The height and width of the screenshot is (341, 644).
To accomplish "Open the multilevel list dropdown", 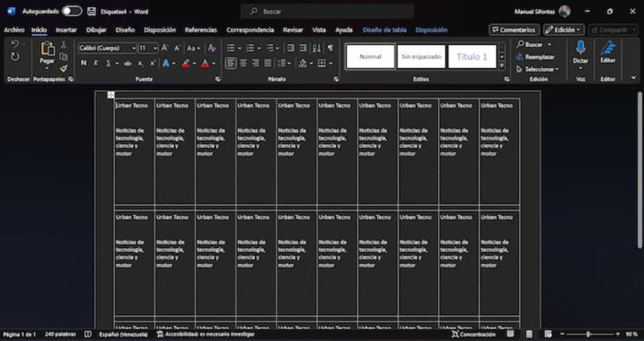I will [x=277, y=48].
